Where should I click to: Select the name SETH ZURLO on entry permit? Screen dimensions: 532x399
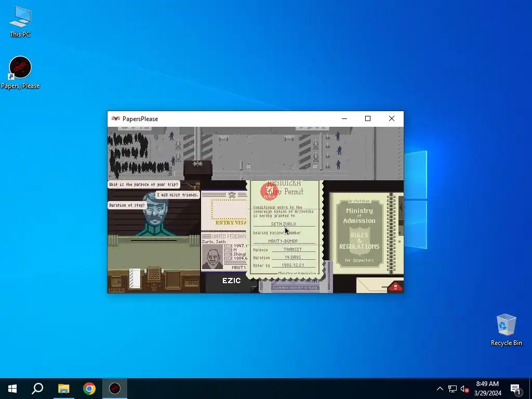283,224
